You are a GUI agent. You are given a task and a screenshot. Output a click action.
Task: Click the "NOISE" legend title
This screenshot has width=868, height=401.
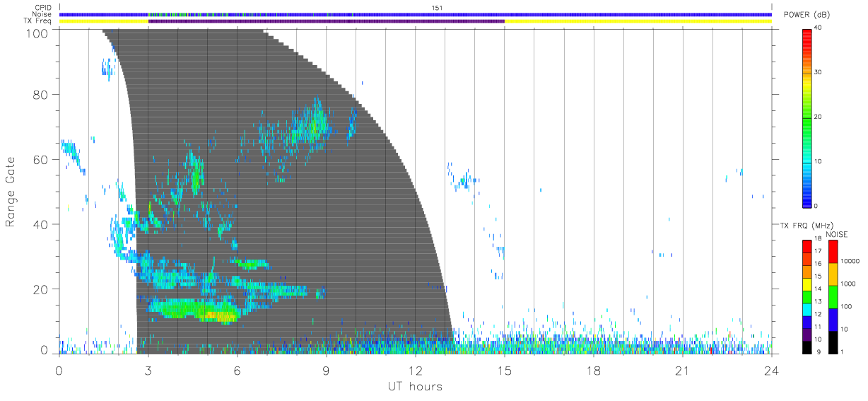coord(838,234)
